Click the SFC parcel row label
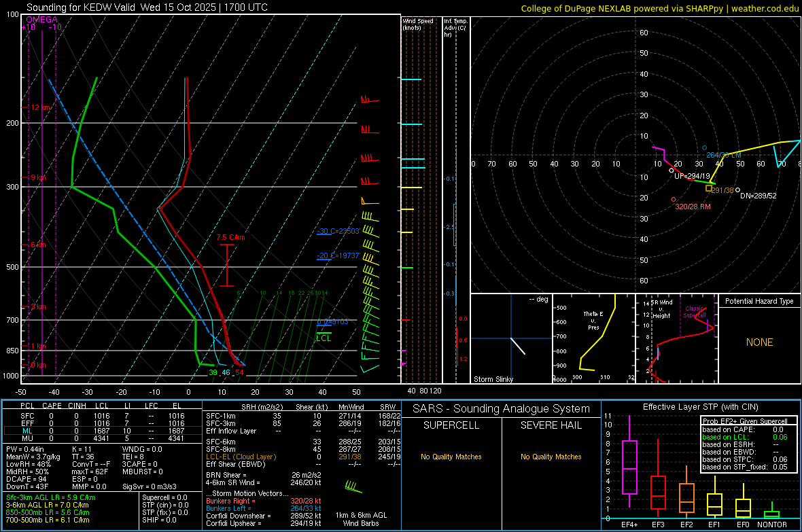 27,416
